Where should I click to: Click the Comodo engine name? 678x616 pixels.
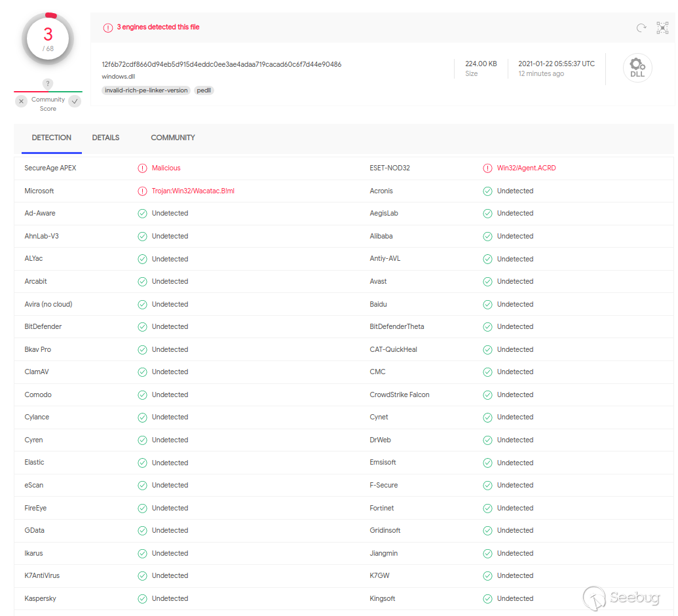[38, 395]
